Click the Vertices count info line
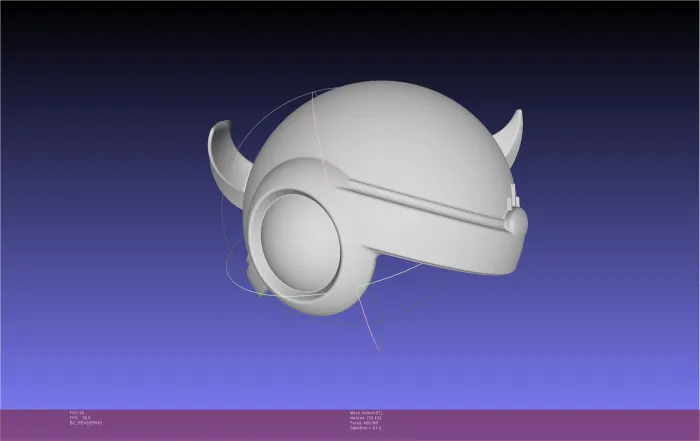The height and width of the screenshot is (441, 700). coord(365,418)
